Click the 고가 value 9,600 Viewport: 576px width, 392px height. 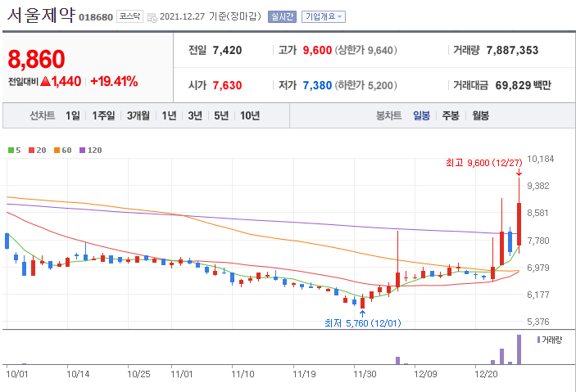[317, 50]
